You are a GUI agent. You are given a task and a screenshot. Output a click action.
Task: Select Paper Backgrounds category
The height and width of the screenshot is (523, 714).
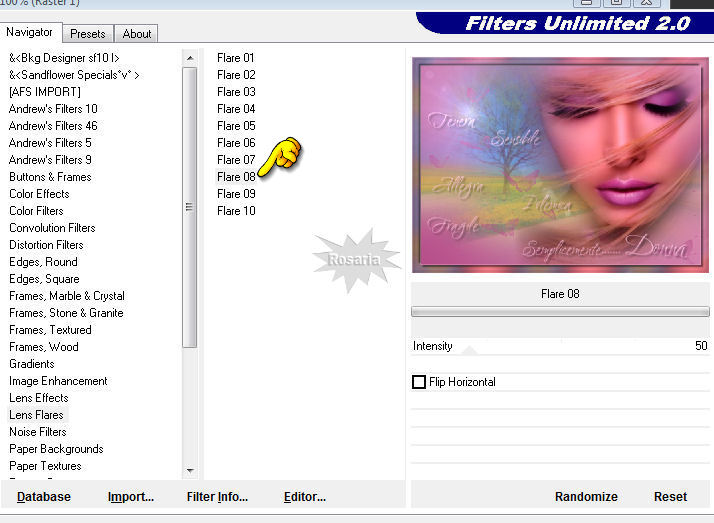pos(56,449)
